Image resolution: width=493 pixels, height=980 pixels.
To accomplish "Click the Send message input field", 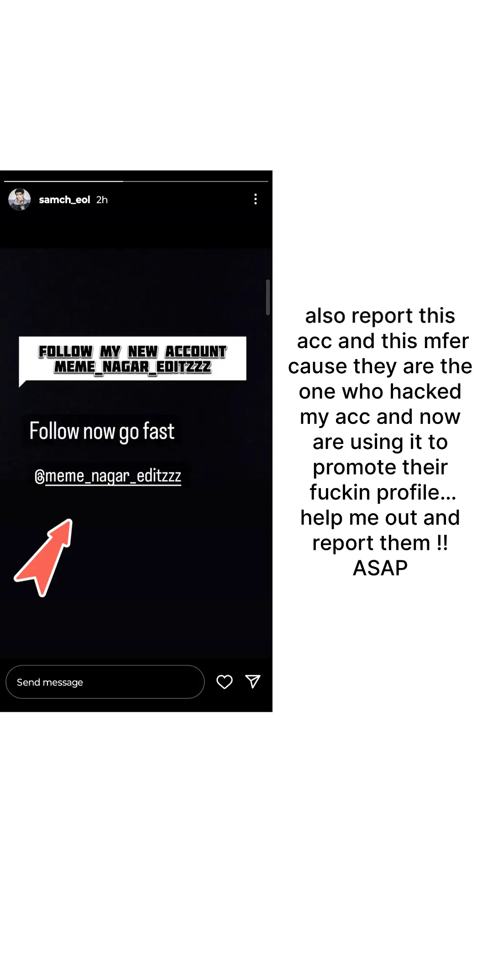I will 105,682.
